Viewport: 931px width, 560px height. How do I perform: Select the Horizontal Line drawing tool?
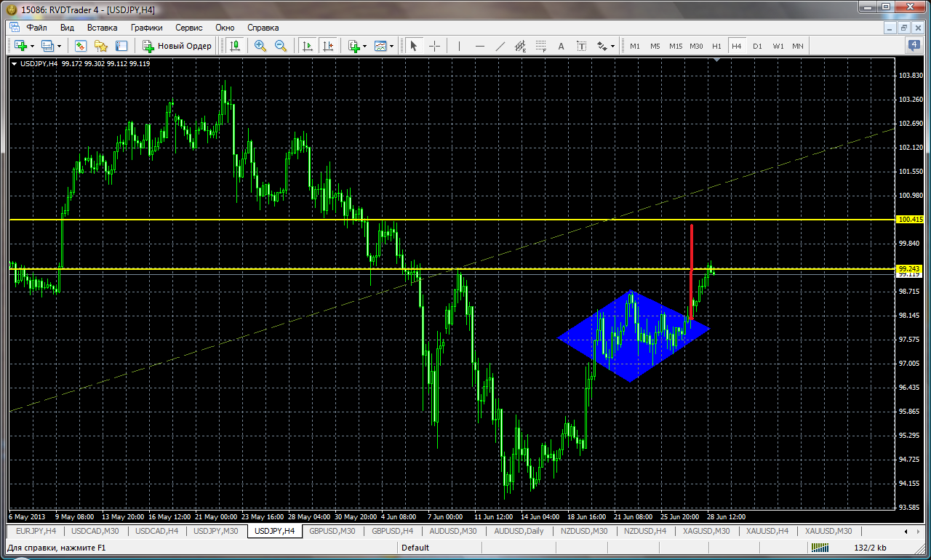tap(479, 46)
